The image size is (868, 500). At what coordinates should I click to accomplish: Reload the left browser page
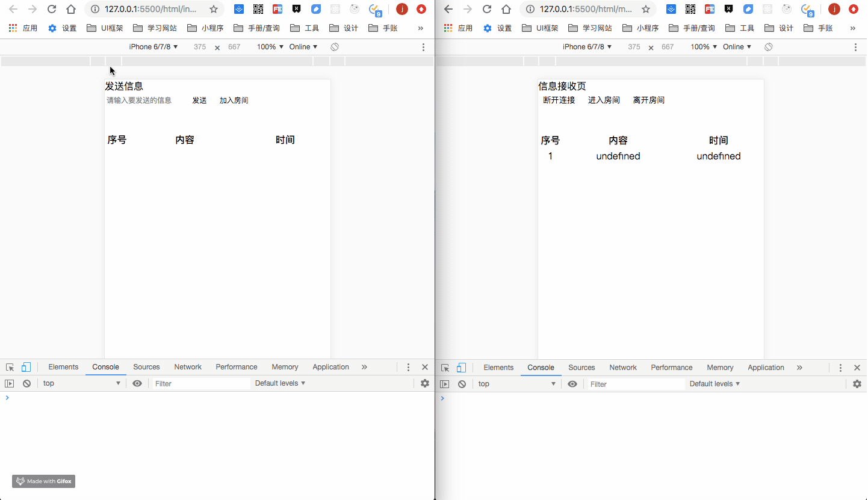pos(51,9)
